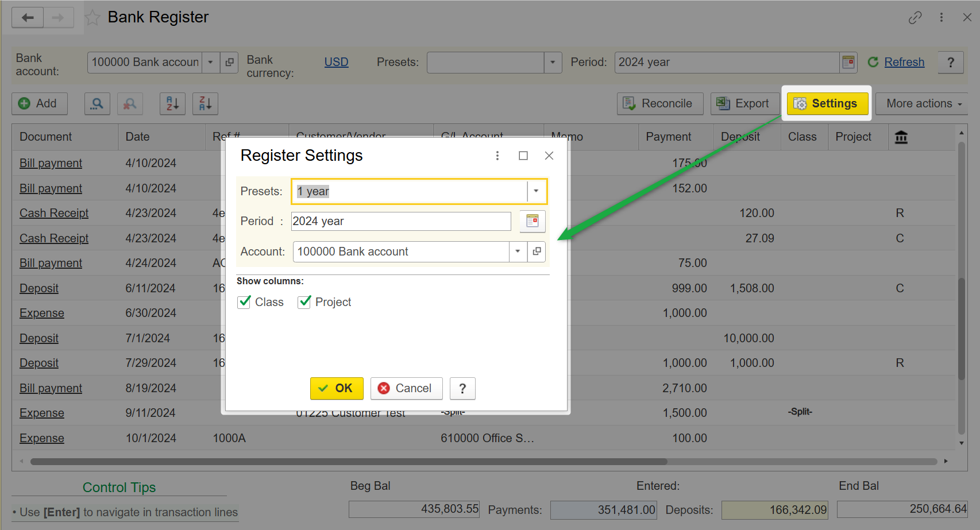This screenshot has width=980, height=530.
Task: Export the register with the Export button
Action: pyautogui.click(x=744, y=104)
